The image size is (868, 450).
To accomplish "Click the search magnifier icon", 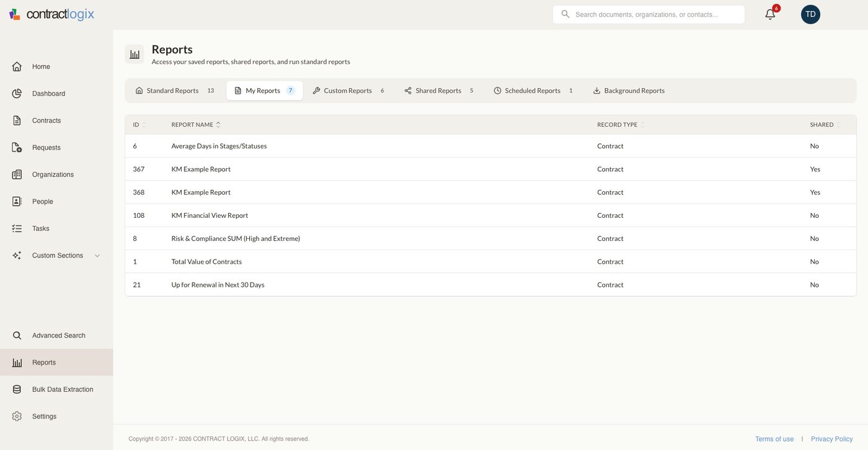I will (x=565, y=14).
